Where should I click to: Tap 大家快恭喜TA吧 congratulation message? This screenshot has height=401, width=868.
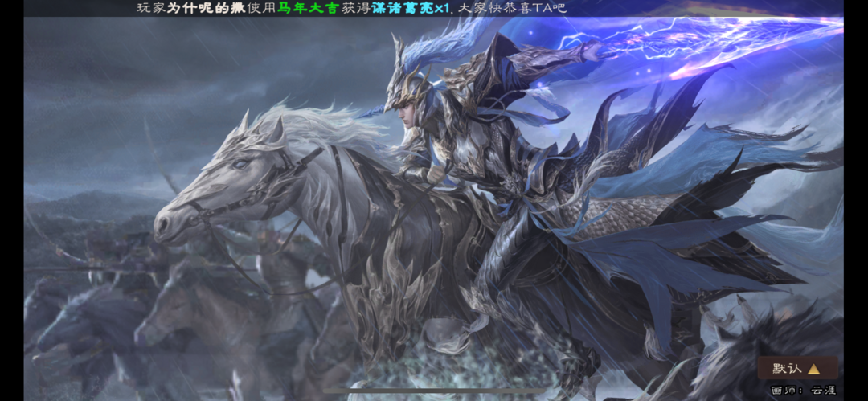coord(513,8)
